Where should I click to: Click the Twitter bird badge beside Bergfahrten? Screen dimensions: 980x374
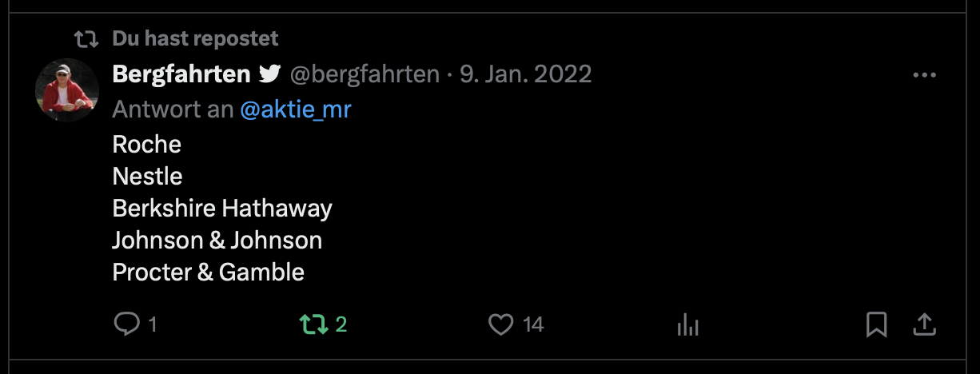[269, 74]
